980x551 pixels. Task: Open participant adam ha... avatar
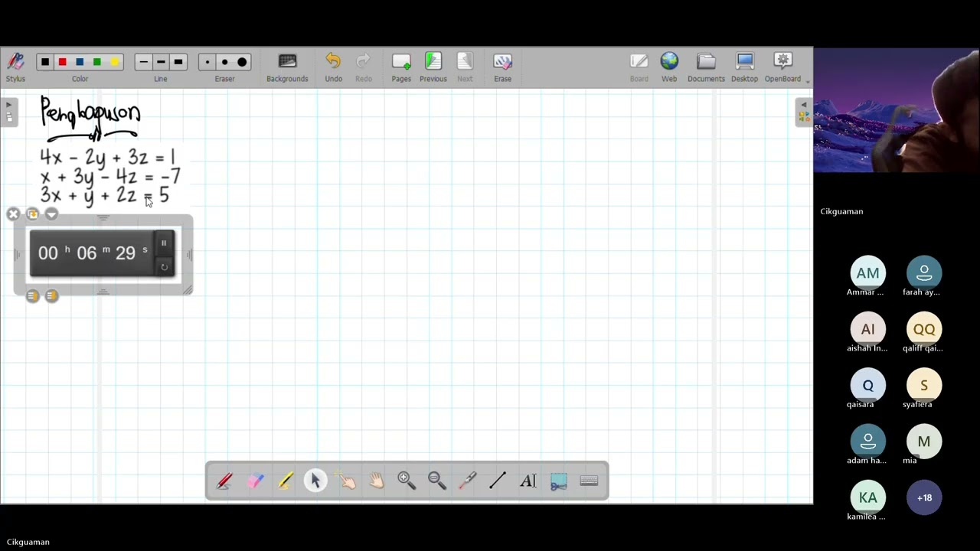click(867, 442)
